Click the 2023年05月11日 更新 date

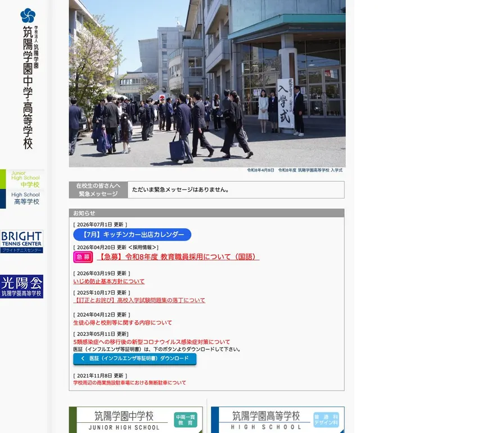pos(101,334)
